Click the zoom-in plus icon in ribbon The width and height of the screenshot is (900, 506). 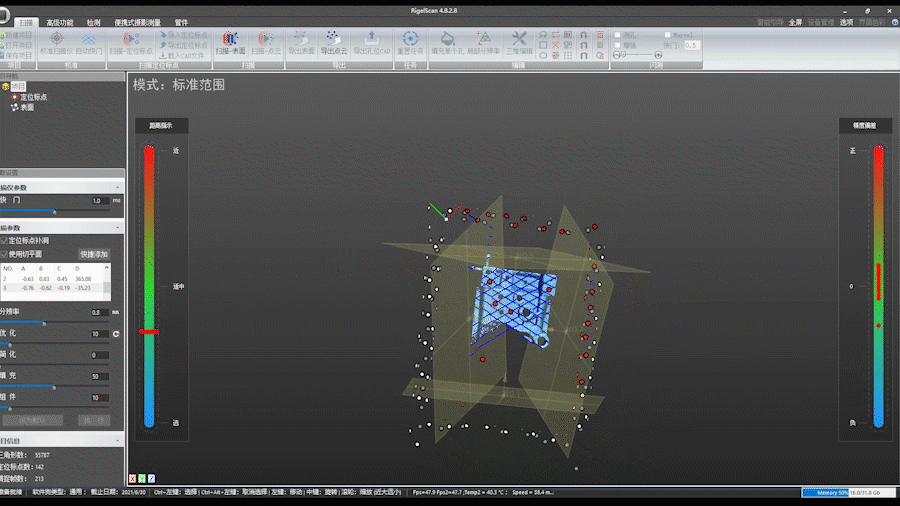(x=658, y=55)
